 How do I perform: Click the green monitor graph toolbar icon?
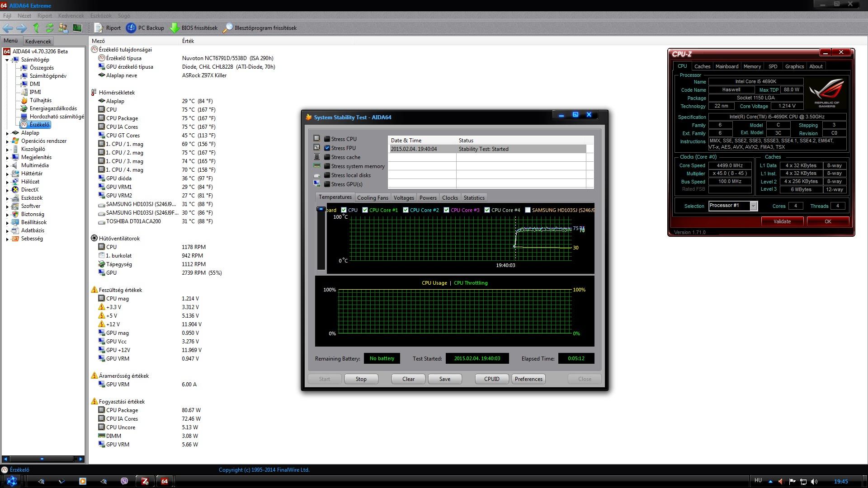click(77, 28)
